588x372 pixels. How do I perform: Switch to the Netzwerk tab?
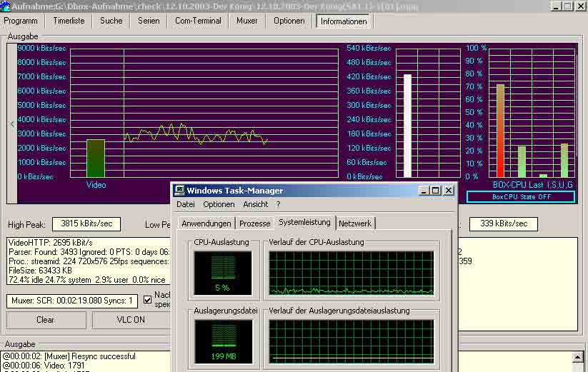[x=355, y=223]
